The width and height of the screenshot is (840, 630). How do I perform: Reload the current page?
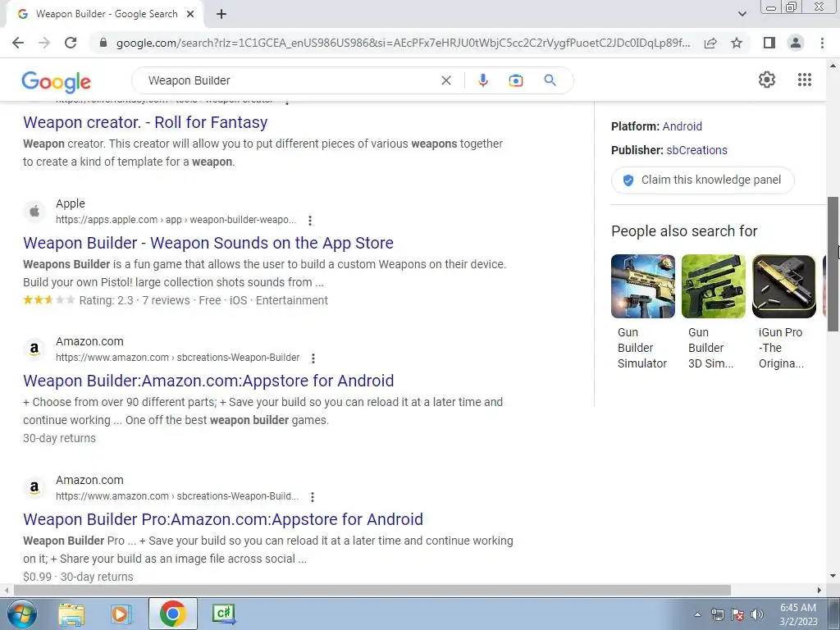click(71, 43)
